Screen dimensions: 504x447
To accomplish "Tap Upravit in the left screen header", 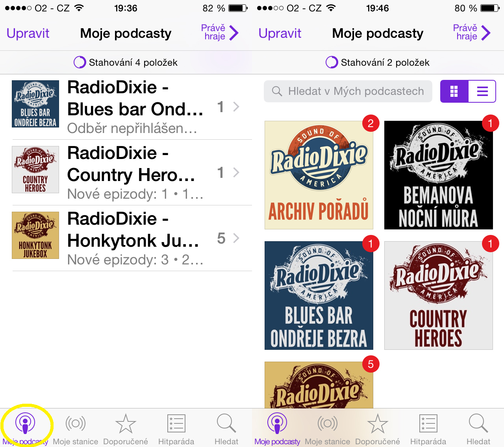I will (x=28, y=33).
